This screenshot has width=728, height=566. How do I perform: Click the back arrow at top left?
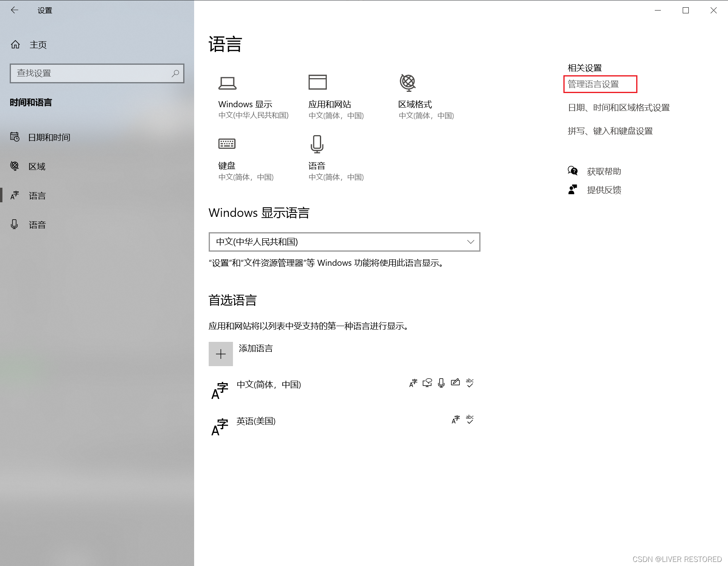point(15,10)
